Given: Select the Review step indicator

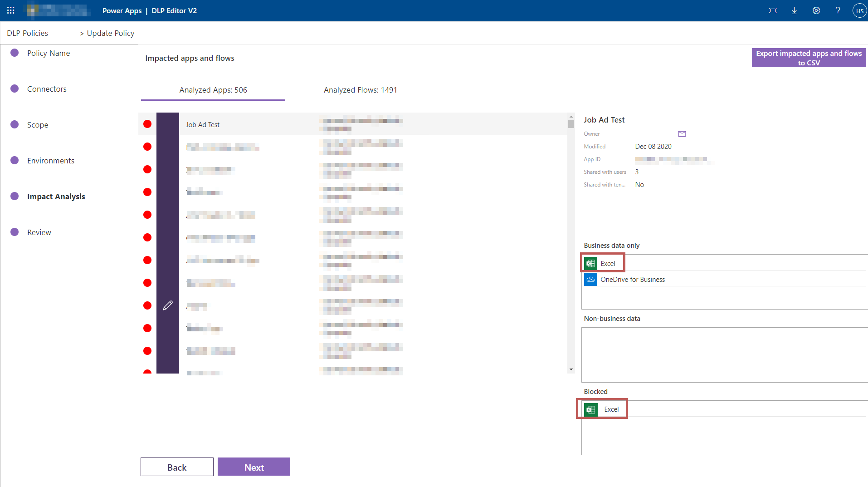Looking at the screenshot, I should [x=39, y=232].
